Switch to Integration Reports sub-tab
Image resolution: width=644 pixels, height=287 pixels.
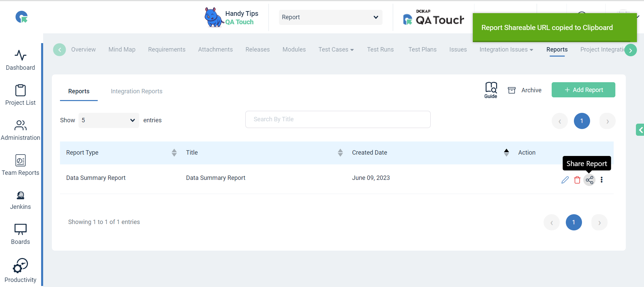136,91
